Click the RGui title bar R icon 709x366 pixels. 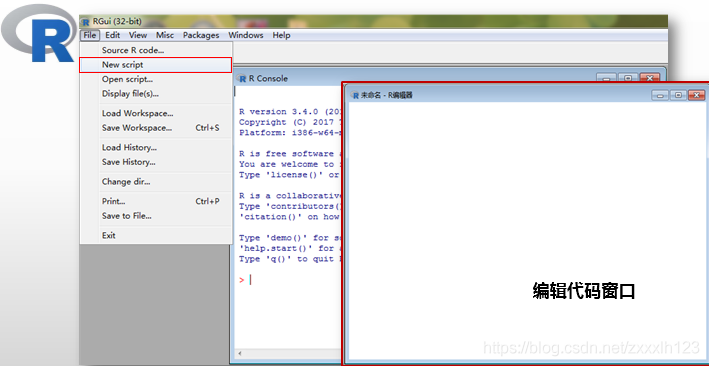pyautogui.click(x=86, y=21)
